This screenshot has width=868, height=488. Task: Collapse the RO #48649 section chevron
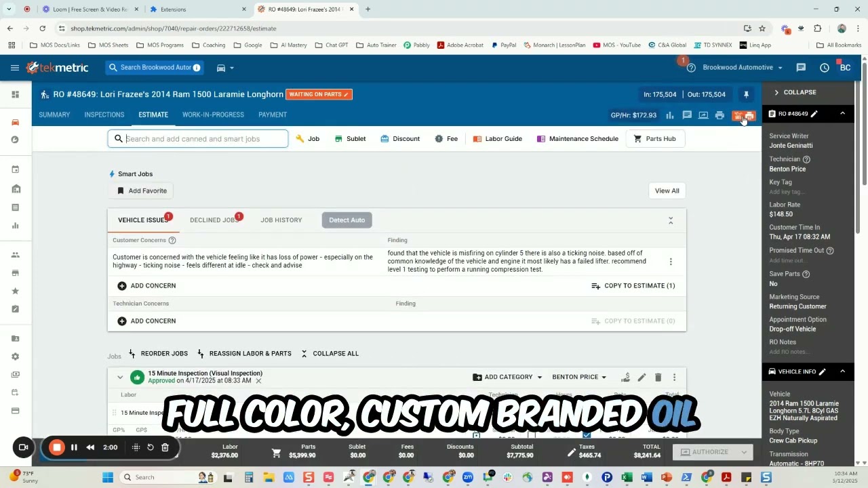coord(842,114)
